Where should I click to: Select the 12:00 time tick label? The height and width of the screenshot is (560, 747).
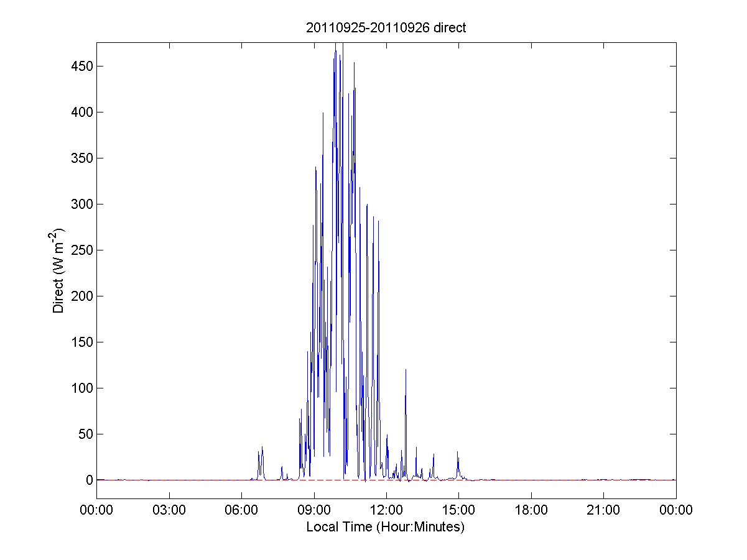(x=386, y=510)
